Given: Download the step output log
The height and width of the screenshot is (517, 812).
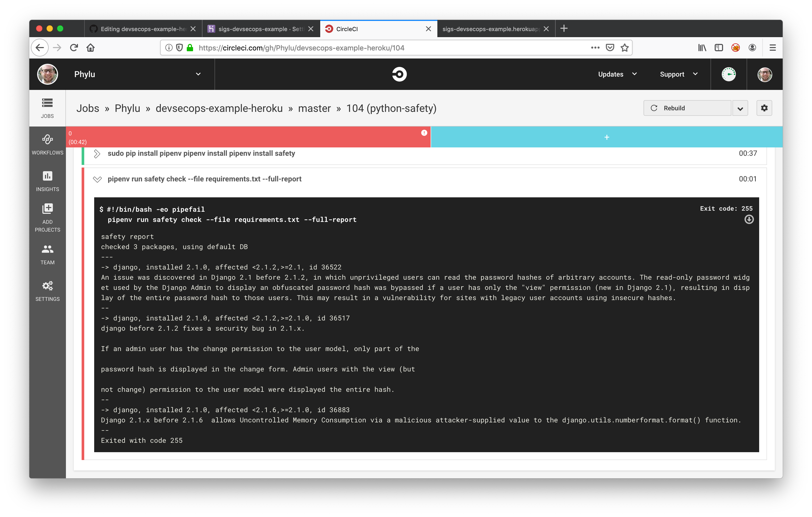Looking at the screenshot, I should (x=749, y=220).
